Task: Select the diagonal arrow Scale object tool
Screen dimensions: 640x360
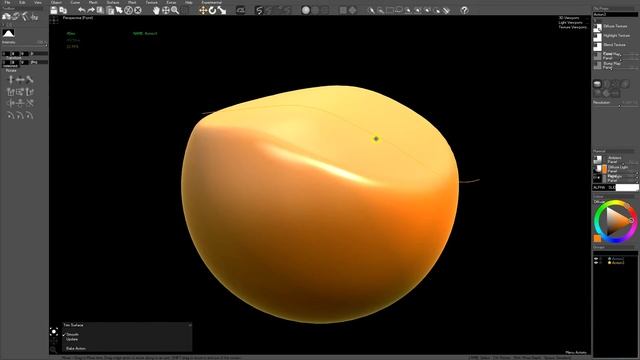Action: coord(222,11)
